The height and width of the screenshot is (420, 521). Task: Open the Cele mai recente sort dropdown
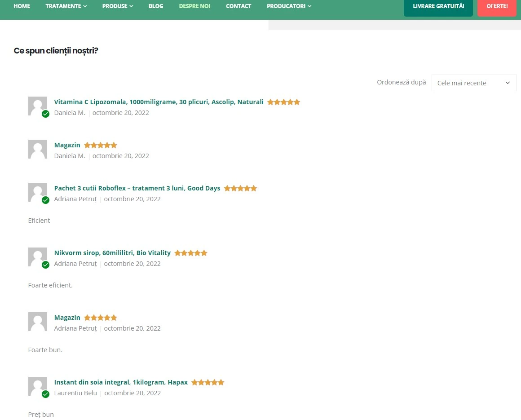(474, 83)
